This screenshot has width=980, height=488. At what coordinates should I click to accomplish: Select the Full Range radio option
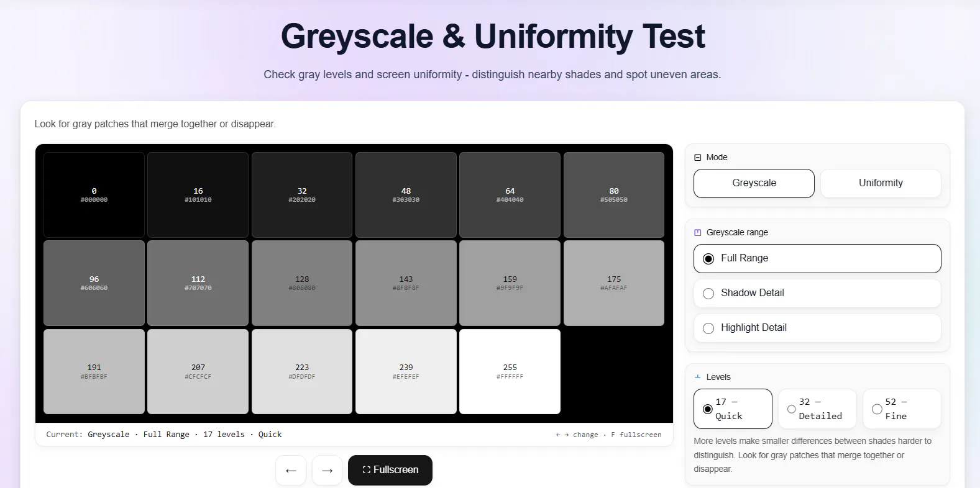click(x=817, y=258)
